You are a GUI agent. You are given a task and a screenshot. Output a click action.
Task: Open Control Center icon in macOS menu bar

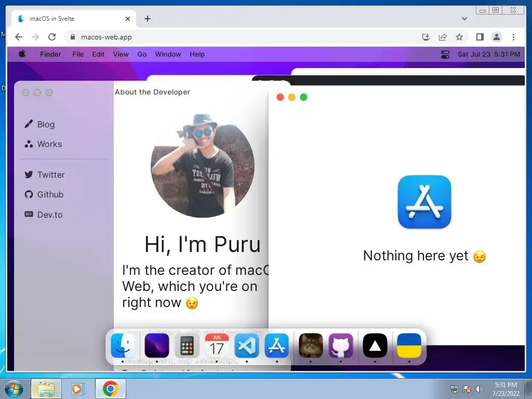tap(445, 54)
